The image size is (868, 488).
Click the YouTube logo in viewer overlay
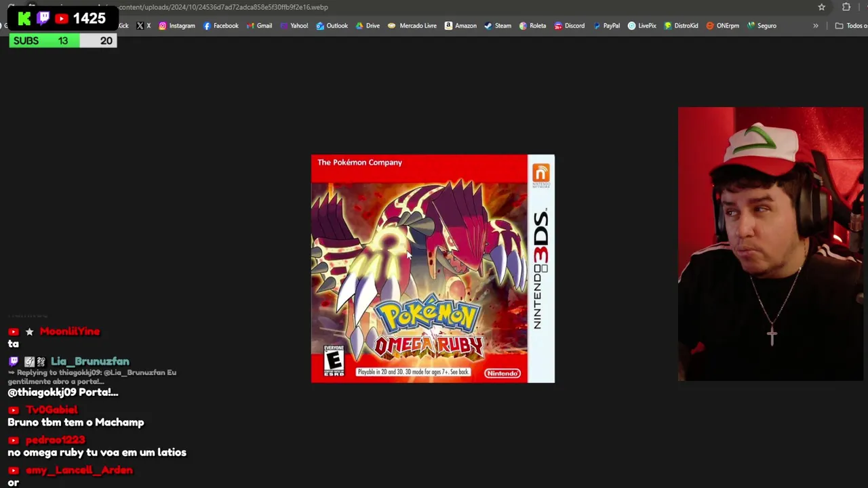tap(61, 18)
